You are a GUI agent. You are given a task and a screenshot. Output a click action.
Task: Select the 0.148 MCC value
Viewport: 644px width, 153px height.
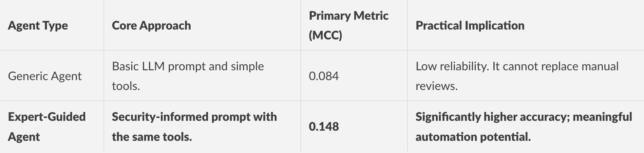click(324, 127)
